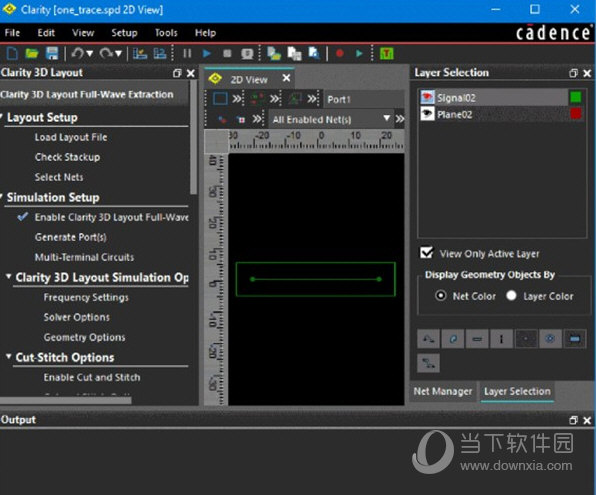Image resolution: width=597 pixels, height=495 pixels.
Task: Click the trace display filter icon
Action: point(429,339)
